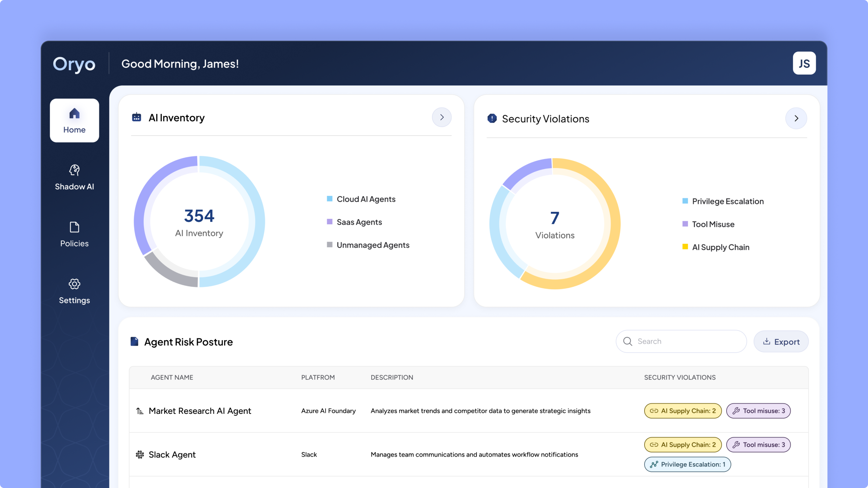The image size is (868, 488).
Task: Click the Cloud AI Agents legend swatch
Action: tap(330, 199)
